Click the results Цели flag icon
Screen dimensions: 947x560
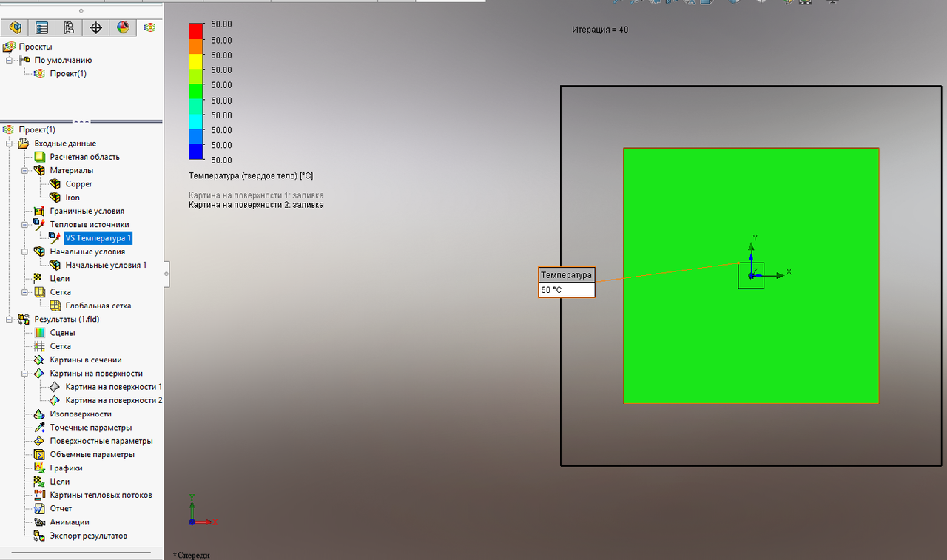pyautogui.click(x=40, y=482)
